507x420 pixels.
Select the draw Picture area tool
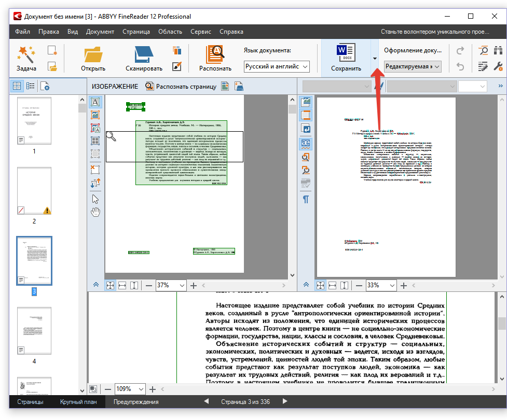[x=95, y=115]
